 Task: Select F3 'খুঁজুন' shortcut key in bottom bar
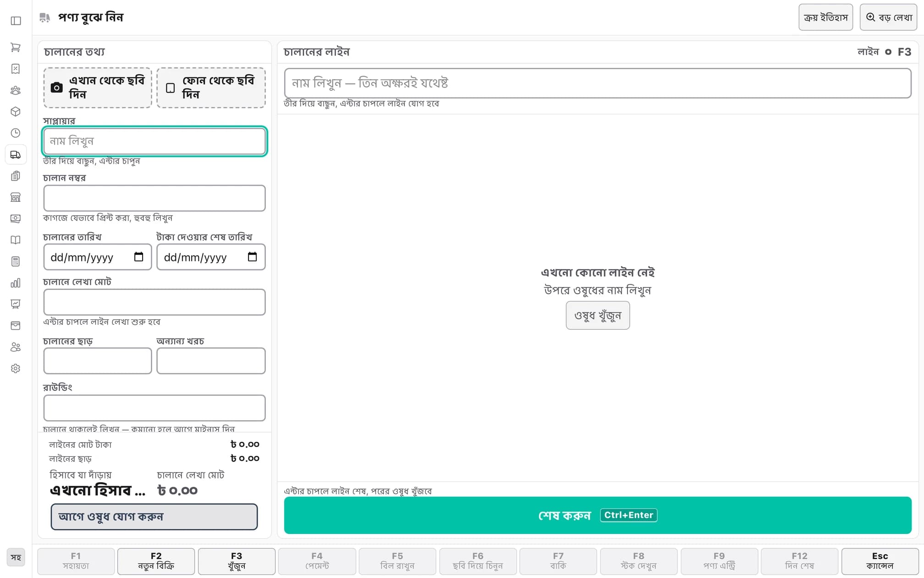pos(236,561)
